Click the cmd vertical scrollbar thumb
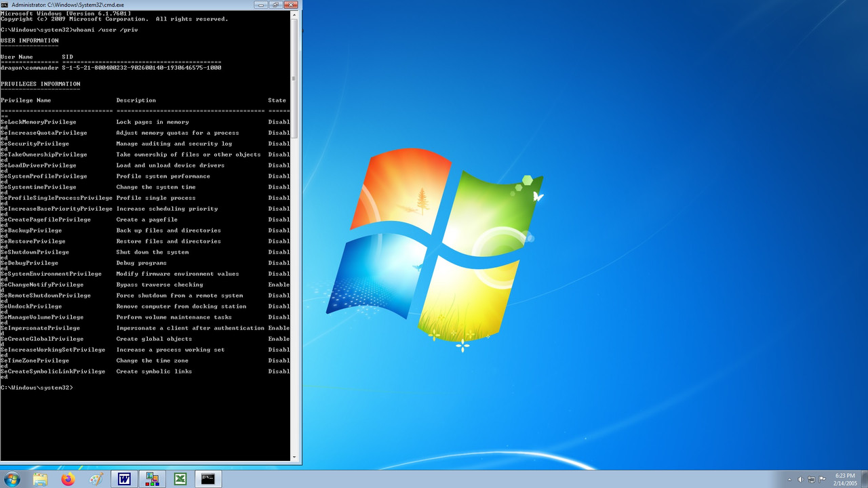 [294, 79]
